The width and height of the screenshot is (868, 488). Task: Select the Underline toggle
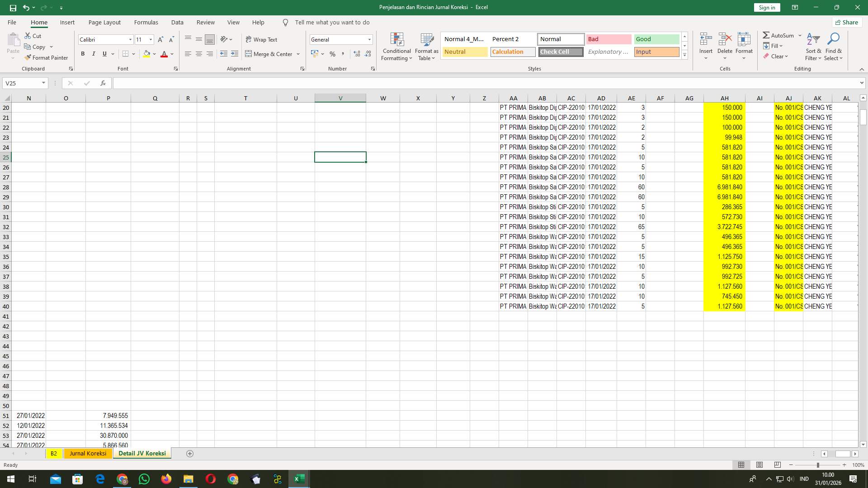104,54
